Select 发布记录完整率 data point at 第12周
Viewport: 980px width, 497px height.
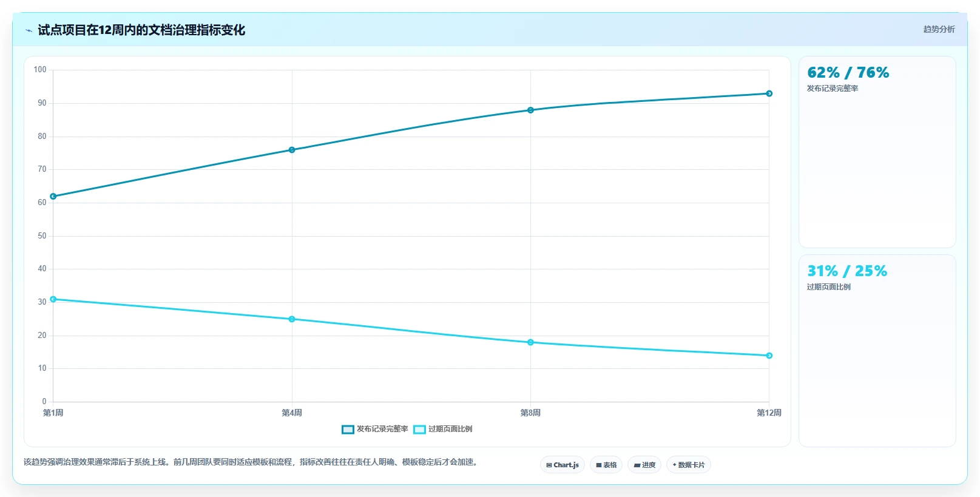[769, 93]
